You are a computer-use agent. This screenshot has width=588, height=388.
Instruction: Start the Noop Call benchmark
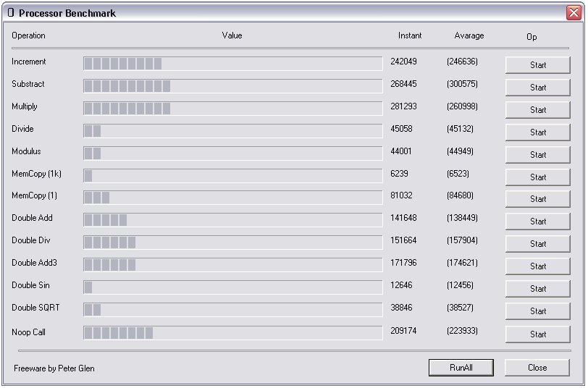coord(537,334)
